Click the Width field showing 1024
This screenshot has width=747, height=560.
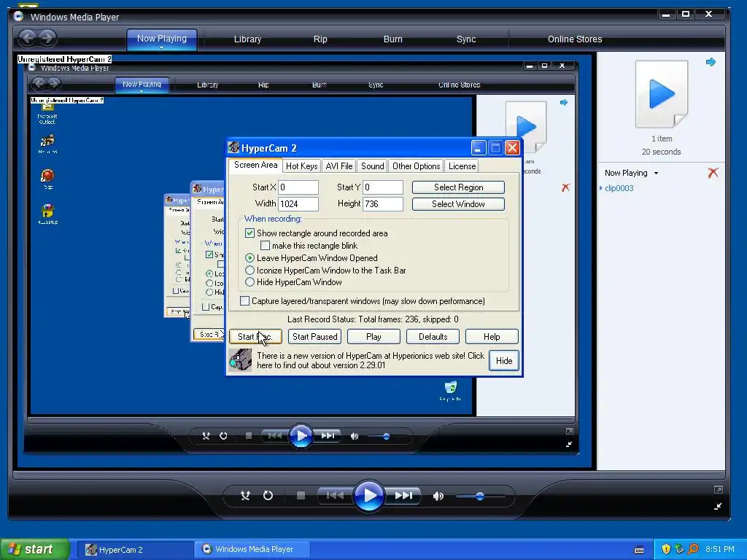(298, 204)
